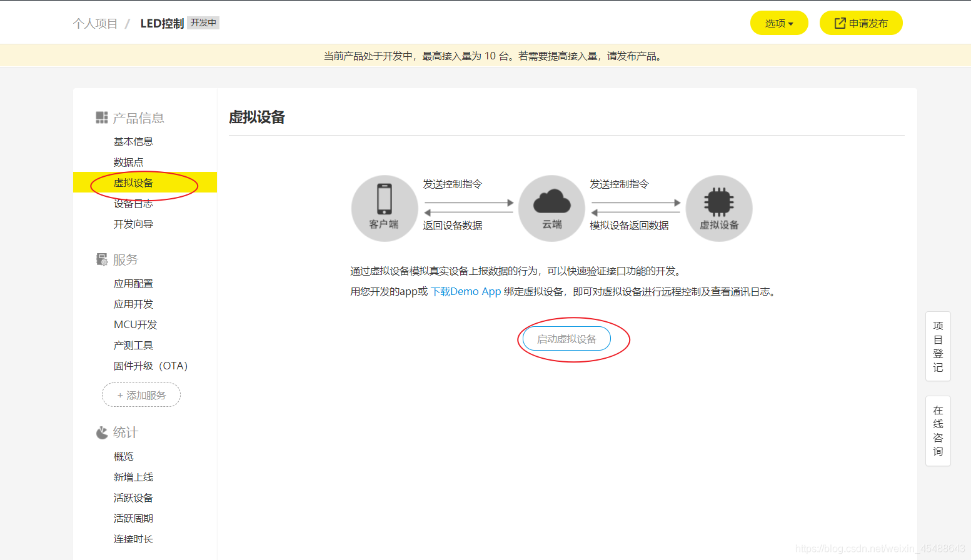Click the 服务 section icon

coord(101,259)
